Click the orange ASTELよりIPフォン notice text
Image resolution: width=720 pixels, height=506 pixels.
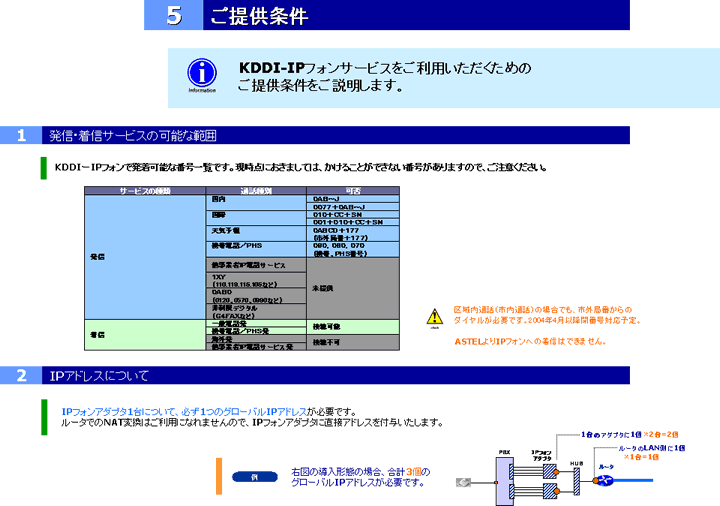[530, 342]
